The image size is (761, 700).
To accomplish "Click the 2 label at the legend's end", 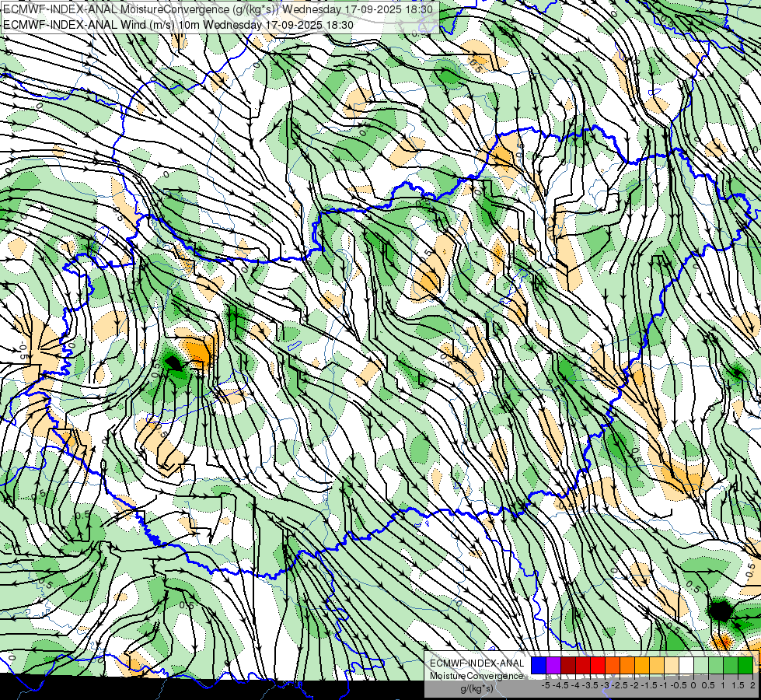I will [752, 685].
